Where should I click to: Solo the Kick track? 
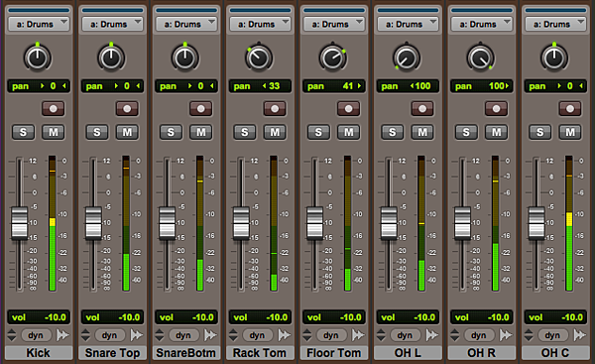point(23,132)
